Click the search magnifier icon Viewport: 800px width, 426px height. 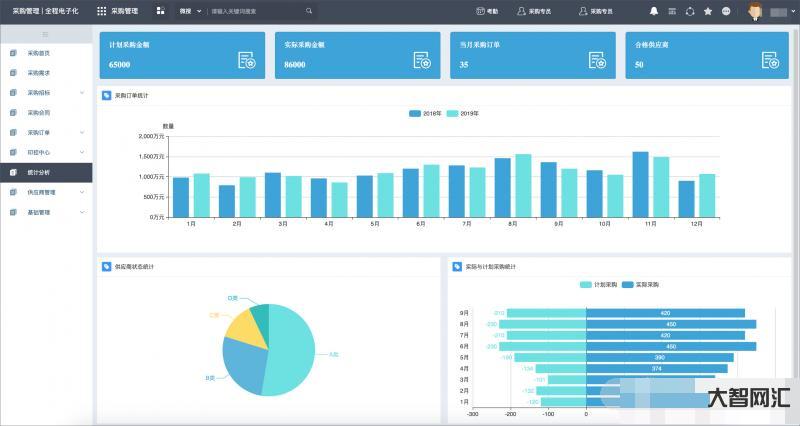coord(309,11)
